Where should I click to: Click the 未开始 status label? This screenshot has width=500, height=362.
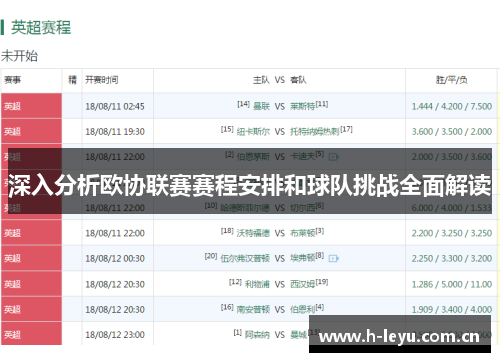point(19,56)
